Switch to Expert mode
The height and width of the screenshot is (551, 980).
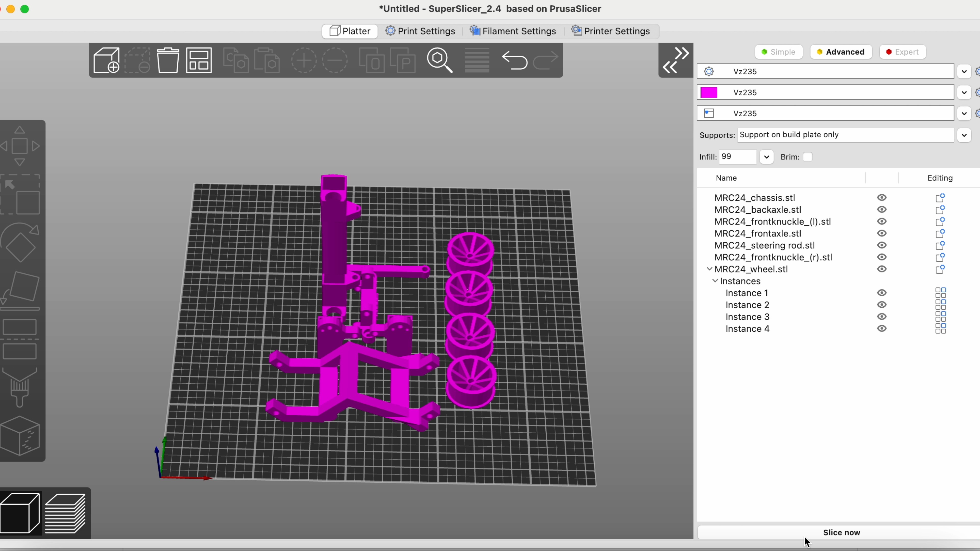click(902, 52)
